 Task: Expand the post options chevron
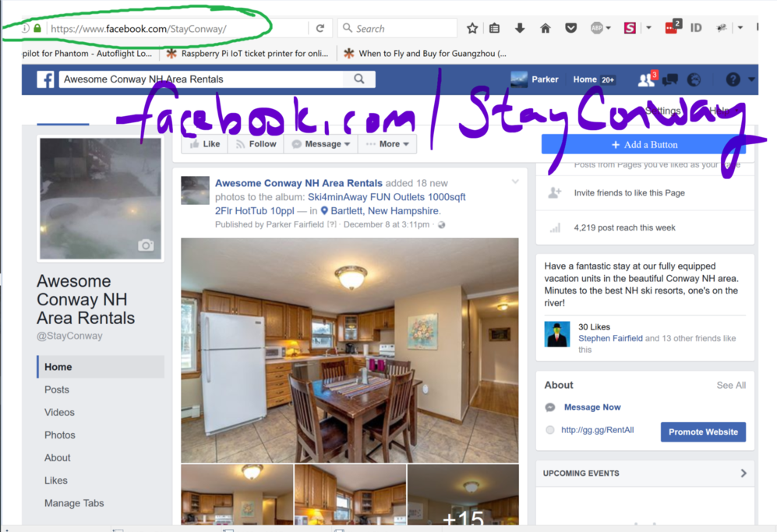[x=515, y=181]
